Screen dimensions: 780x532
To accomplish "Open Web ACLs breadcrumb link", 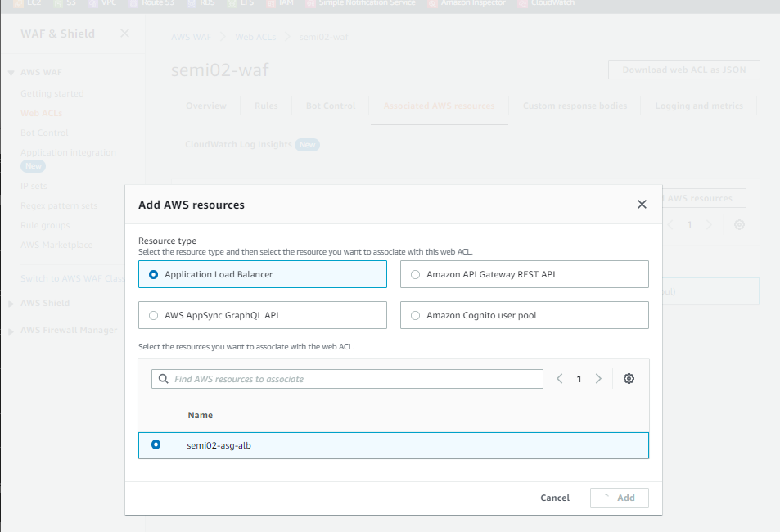I will click(x=255, y=37).
